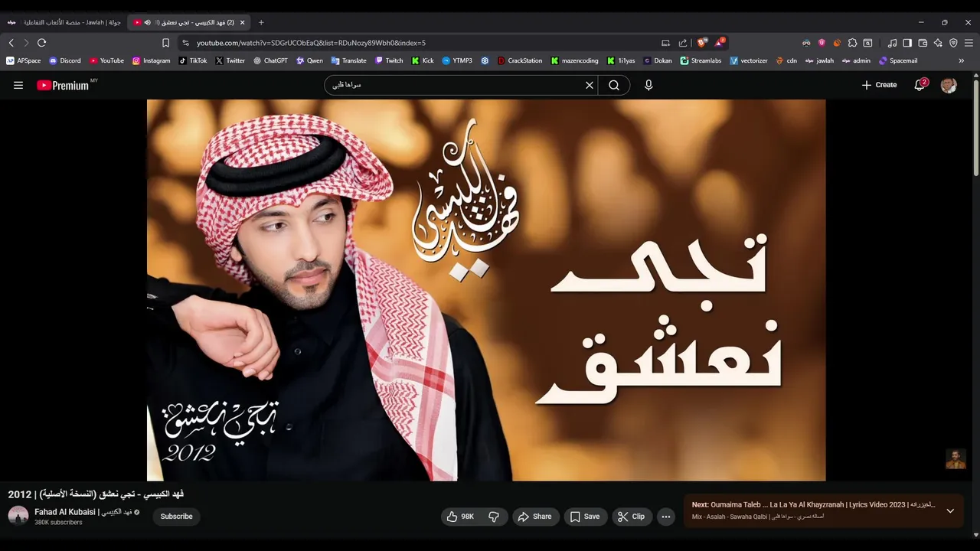Click the video player to pause
Viewport: 980px width, 551px height.
pyautogui.click(x=486, y=290)
